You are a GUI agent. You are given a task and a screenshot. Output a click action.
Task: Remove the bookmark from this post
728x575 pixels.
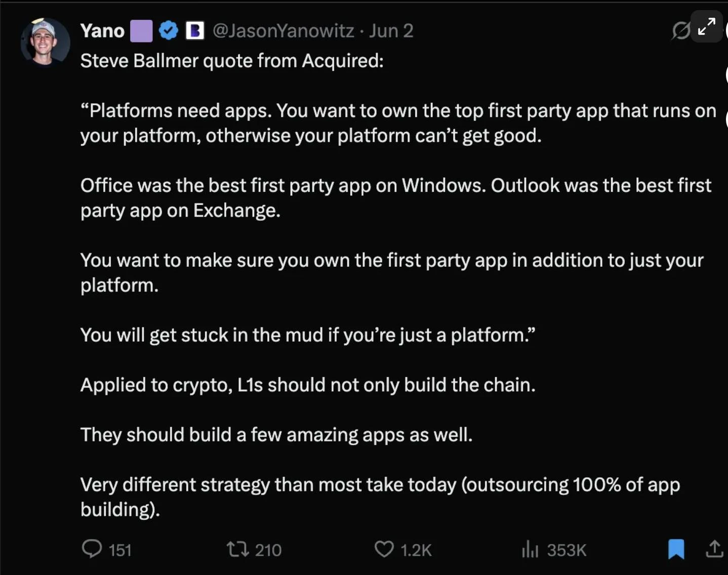[x=675, y=549]
